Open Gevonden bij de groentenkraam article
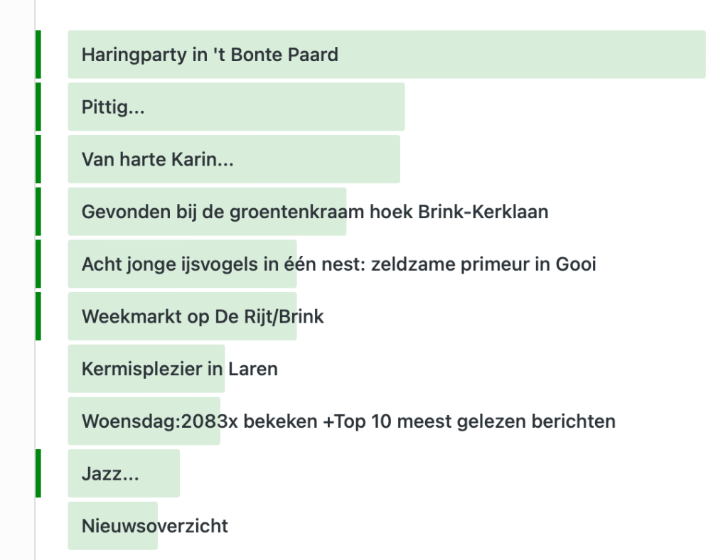The width and height of the screenshot is (728, 560). pyautogui.click(x=314, y=212)
